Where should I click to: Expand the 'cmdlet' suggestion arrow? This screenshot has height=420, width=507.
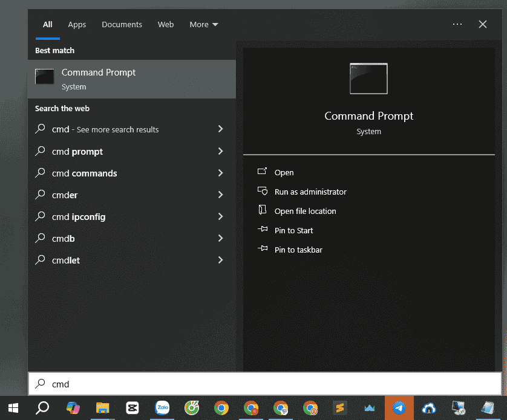(x=220, y=260)
